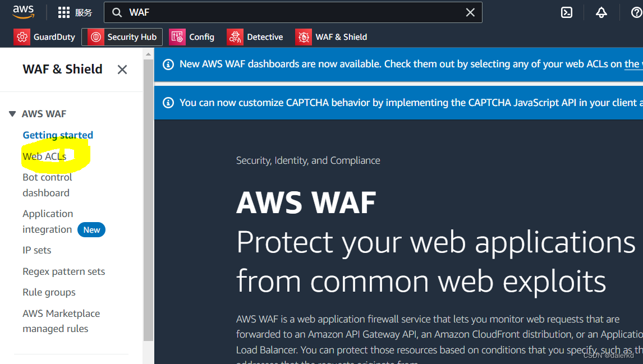The width and height of the screenshot is (643, 364).
Task: Click the 服务 services menu label
Action: click(x=84, y=13)
